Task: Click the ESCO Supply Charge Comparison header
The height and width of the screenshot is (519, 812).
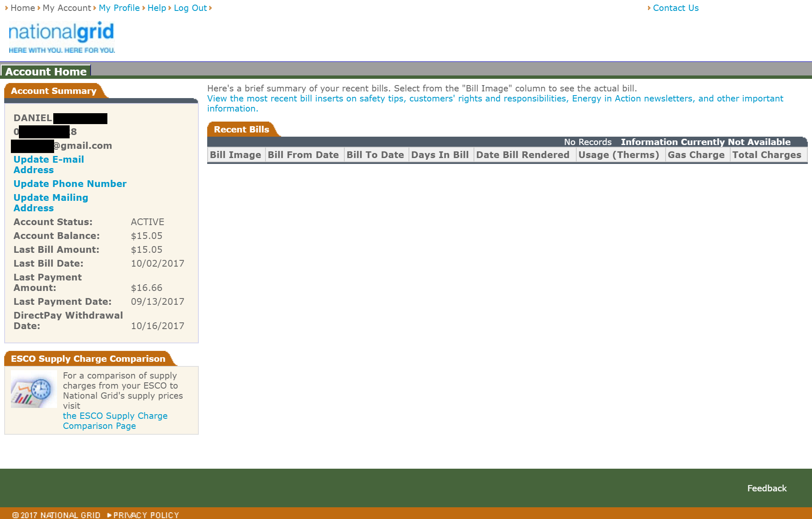Action: click(x=88, y=359)
